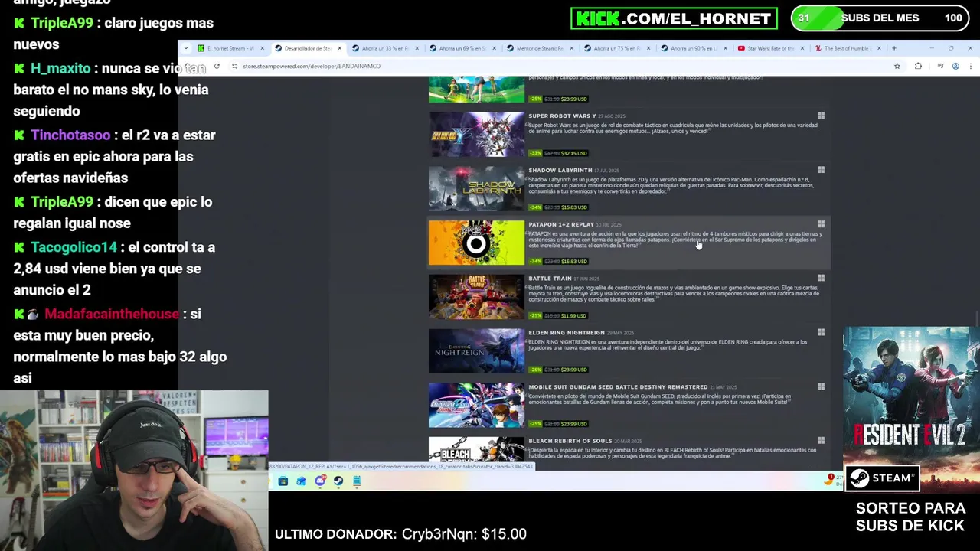Image resolution: width=980 pixels, height=551 pixels.
Task: Open BLEACH Rebirth of Souls title link
Action: tap(570, 441)
